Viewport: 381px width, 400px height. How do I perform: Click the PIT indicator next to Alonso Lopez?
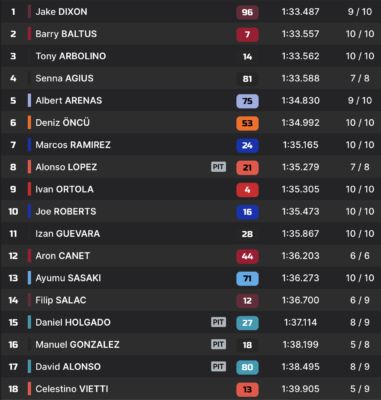click(218, 167)
